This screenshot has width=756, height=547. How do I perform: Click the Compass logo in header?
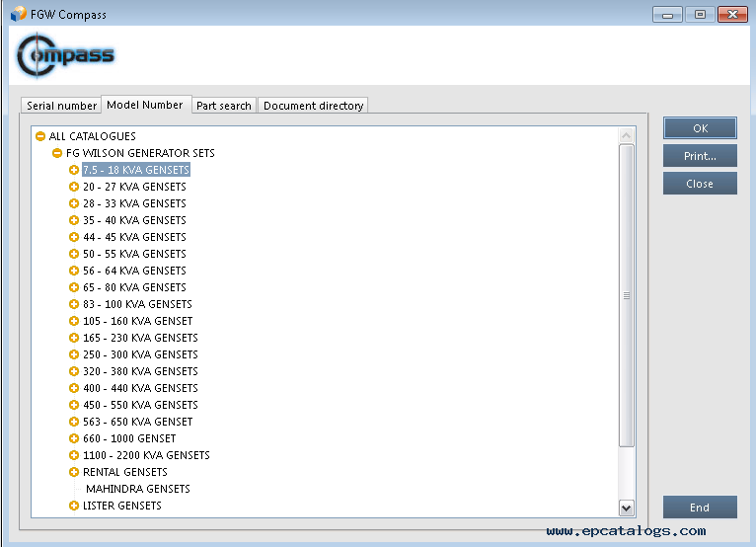(x=65, y=55)
